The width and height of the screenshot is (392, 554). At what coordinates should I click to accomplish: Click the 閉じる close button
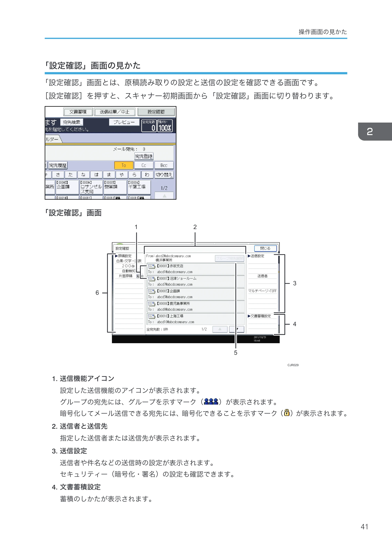coord(265,248)
